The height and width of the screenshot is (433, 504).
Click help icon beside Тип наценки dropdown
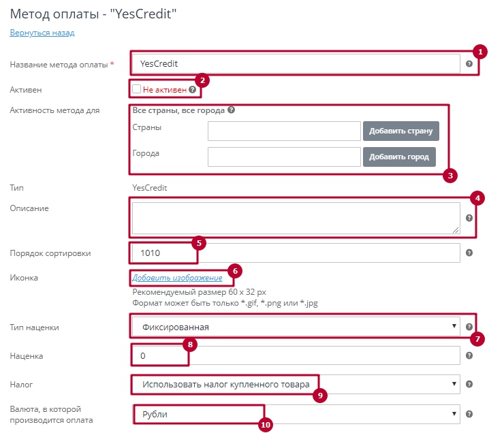[469, 327]
